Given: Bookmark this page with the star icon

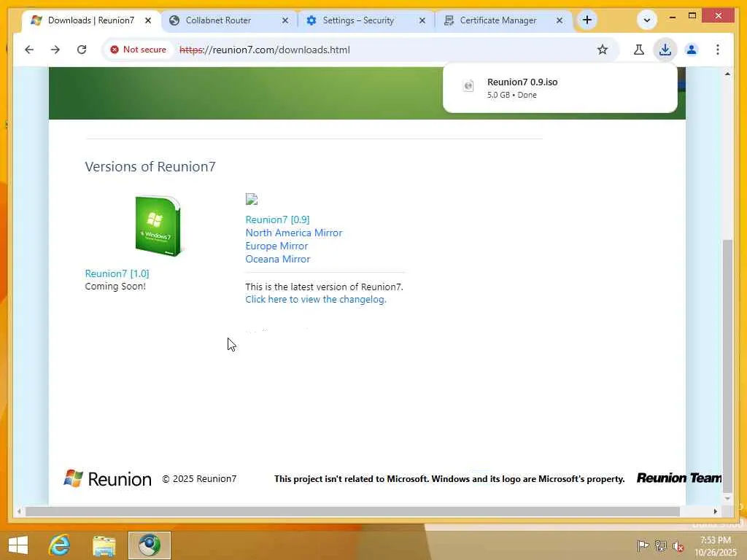Looking at the screenshot, I should (602, 50).
